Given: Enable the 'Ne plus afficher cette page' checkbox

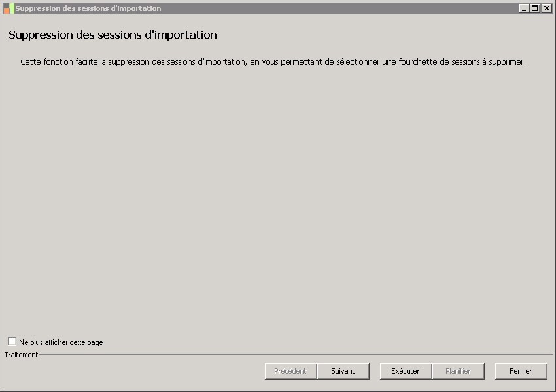Looking at the screenshot, I should (12, 342).
